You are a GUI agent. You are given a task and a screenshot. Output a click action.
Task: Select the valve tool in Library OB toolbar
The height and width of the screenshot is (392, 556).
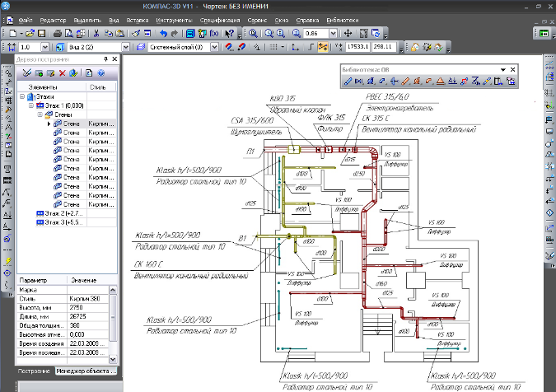coord(359,82)
